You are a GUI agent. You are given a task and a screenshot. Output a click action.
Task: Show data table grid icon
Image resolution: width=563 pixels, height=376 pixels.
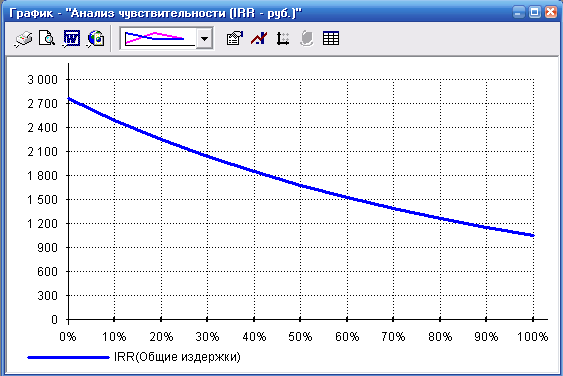tap(331, 38)
